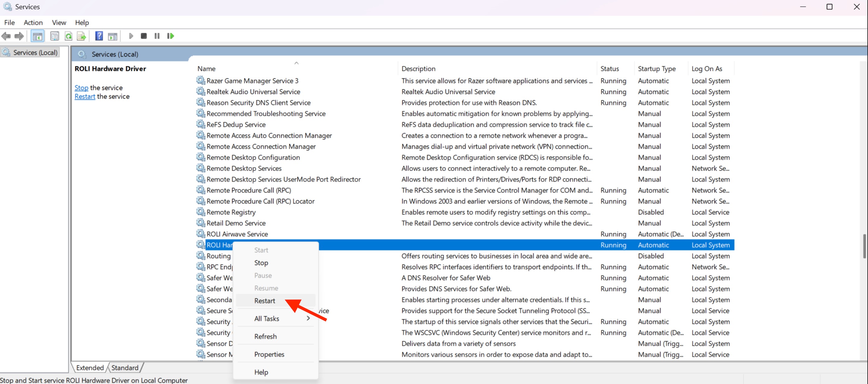Screen dimensions: 868x384
Task: Click the Restart the service link
Action: (84, 96)
